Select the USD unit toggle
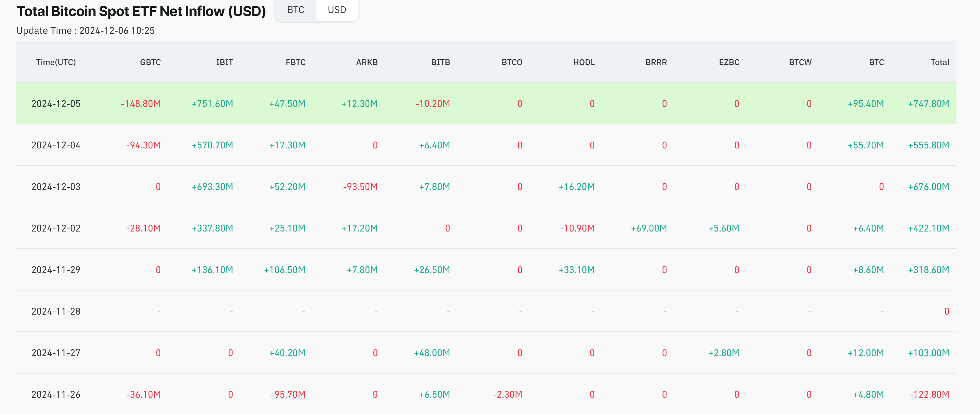The height and width of the screenshot is (414, 980). [336, 10]
